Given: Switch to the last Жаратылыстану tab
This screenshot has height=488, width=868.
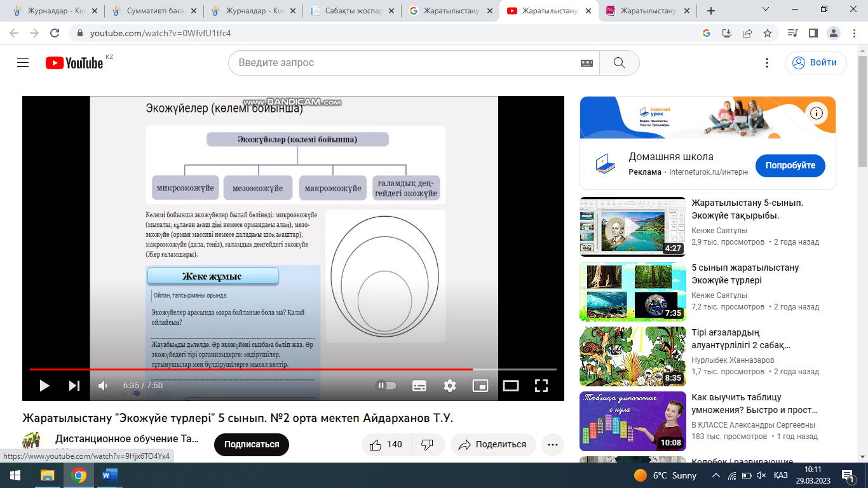Looking at the screenshot, I should [648, 11].
